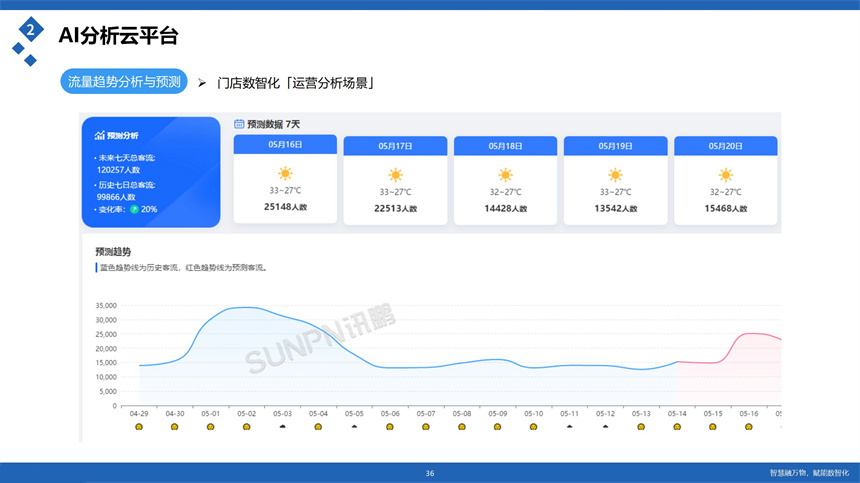Click the sun icon on 05月19日 card

pos(615,175)
